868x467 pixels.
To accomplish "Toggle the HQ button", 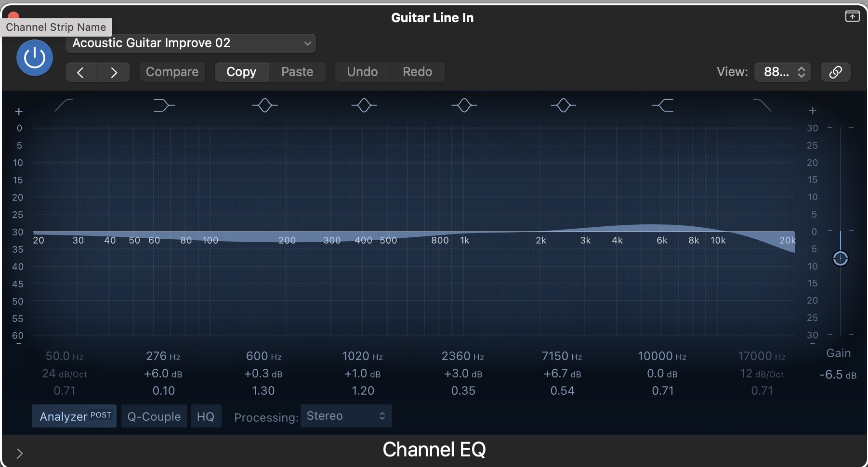I will click(x=206, y=416).
